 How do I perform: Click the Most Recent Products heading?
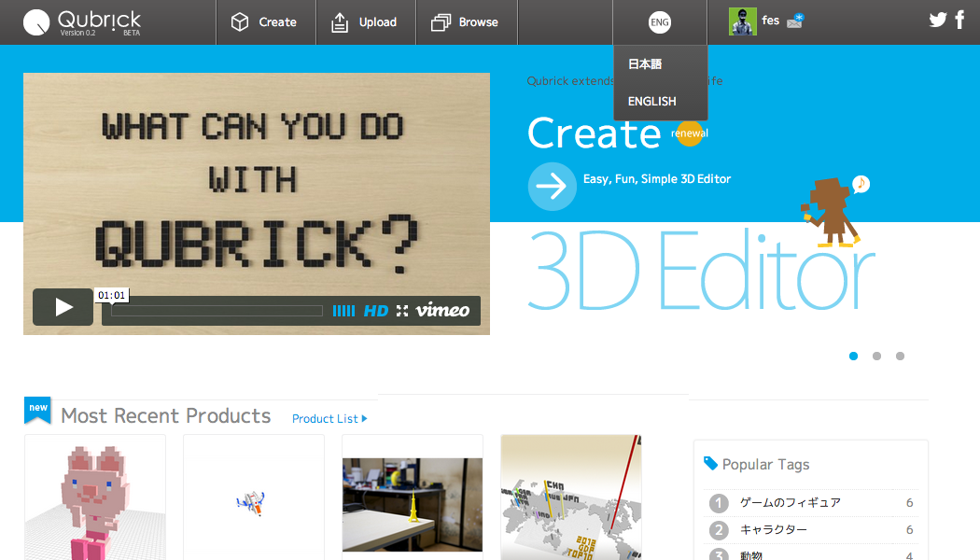165,416
